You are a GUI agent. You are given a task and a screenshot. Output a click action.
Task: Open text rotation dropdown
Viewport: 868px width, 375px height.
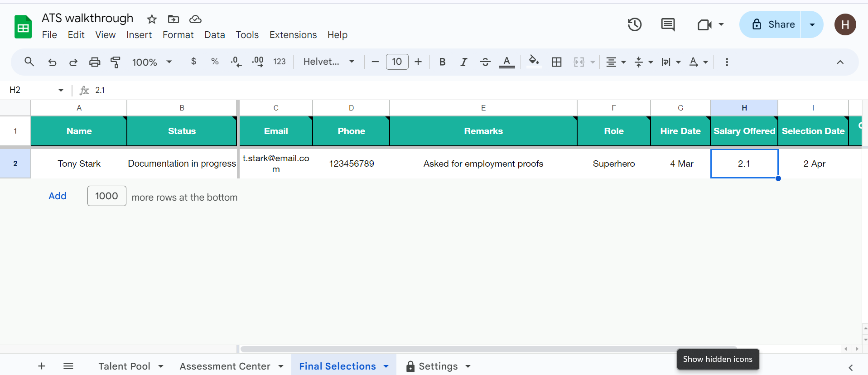pos(699,62)
